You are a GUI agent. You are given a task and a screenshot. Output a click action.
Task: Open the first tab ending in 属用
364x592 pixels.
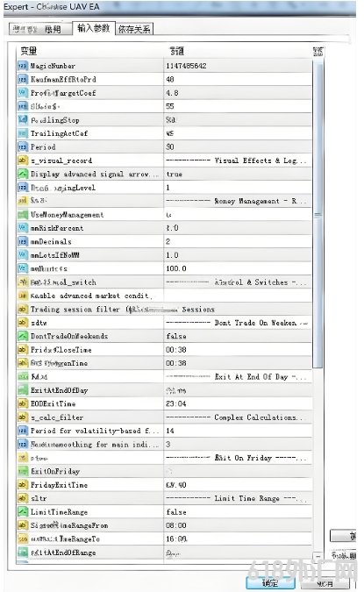point(40,29)
